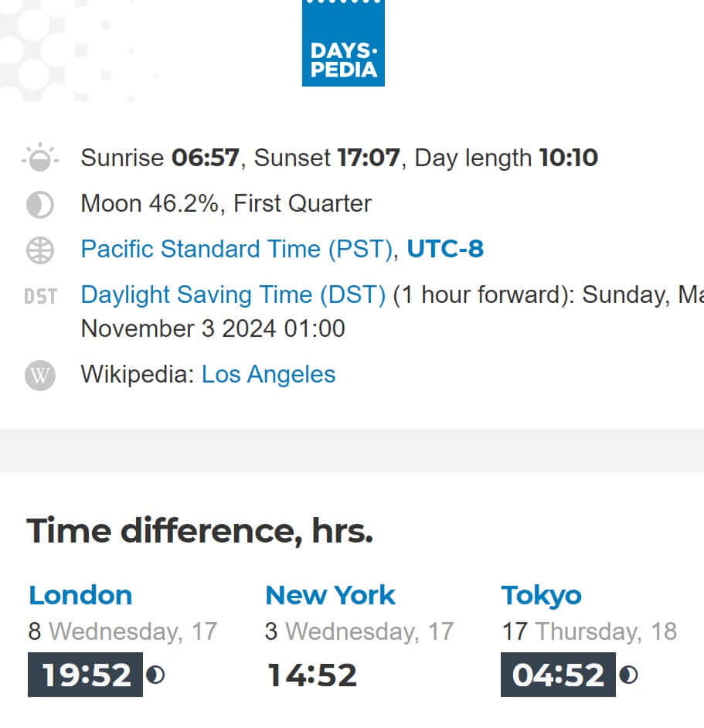Click London's 19:52 time box
Viewport: 704px width, 728px height.
point(86,675)
